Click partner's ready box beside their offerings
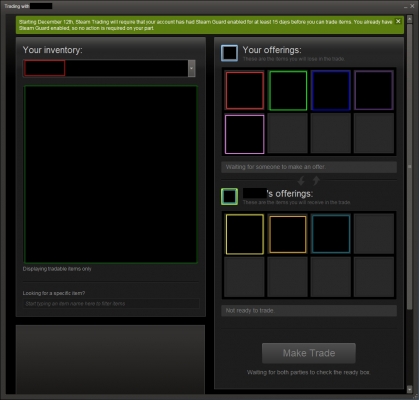The height and width of the screenshot is (400, 419). tap(229, 196)
